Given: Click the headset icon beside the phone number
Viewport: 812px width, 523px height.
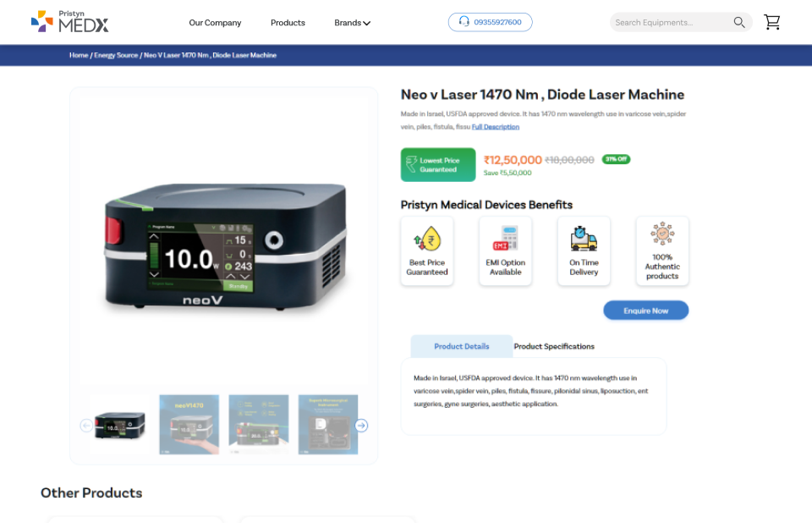Looking at the screenshot, I should pos(463,22).
